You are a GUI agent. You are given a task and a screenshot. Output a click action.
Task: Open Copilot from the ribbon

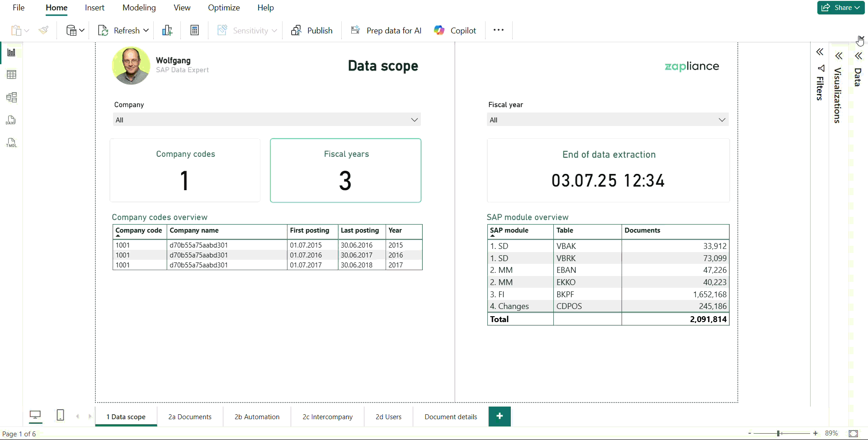click(455, 30)
